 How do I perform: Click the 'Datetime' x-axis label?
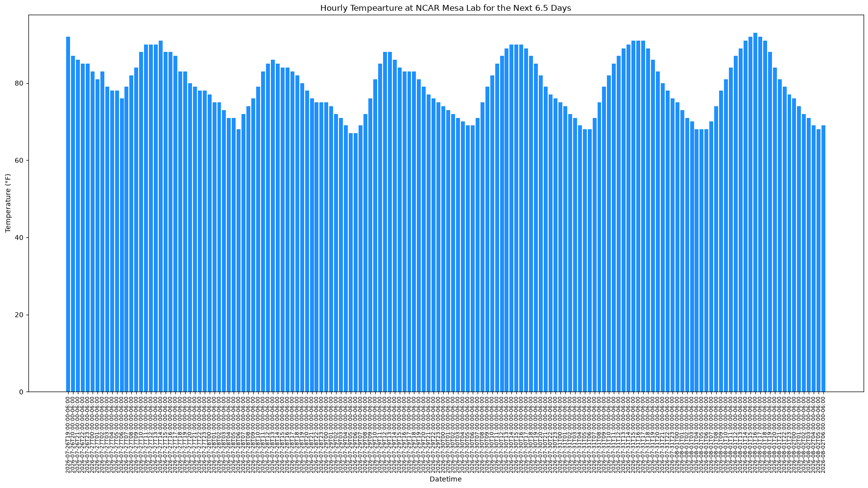pos(446,479)
